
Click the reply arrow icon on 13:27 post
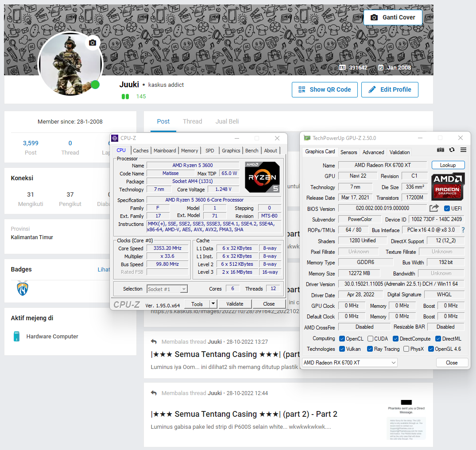point(154,341)
